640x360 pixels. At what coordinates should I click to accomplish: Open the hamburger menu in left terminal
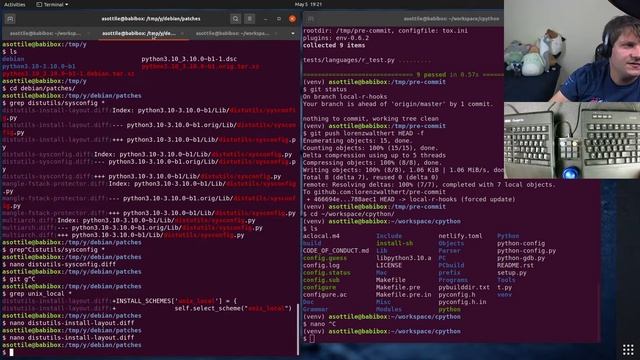(x=249, y=19)
